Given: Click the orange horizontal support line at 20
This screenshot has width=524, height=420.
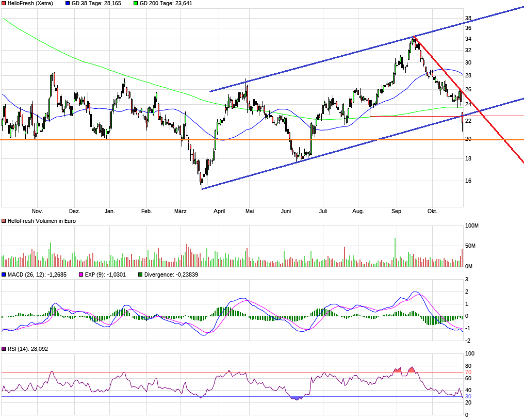Looking at the screenshot, I should pyautogui.click(x=262, y=139).
